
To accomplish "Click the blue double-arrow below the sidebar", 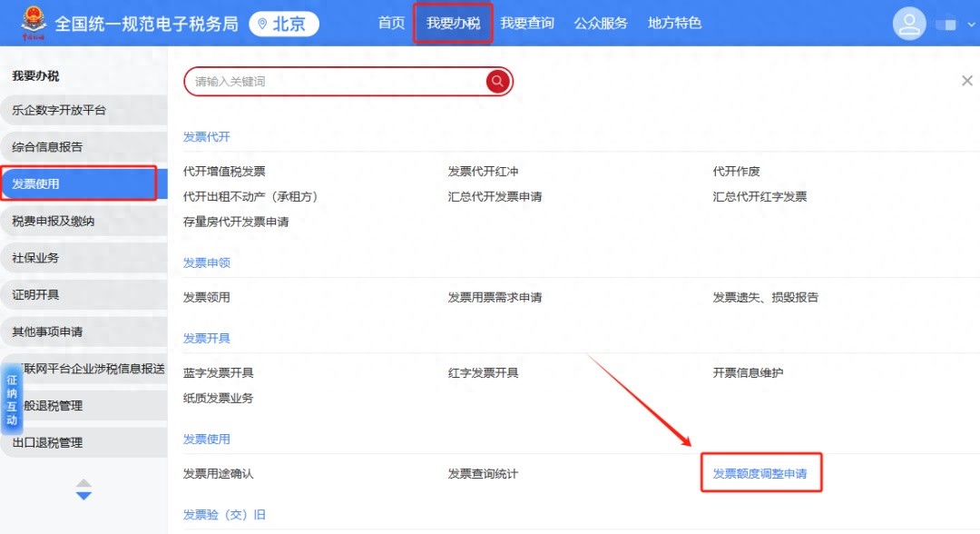I will (83, 493).
